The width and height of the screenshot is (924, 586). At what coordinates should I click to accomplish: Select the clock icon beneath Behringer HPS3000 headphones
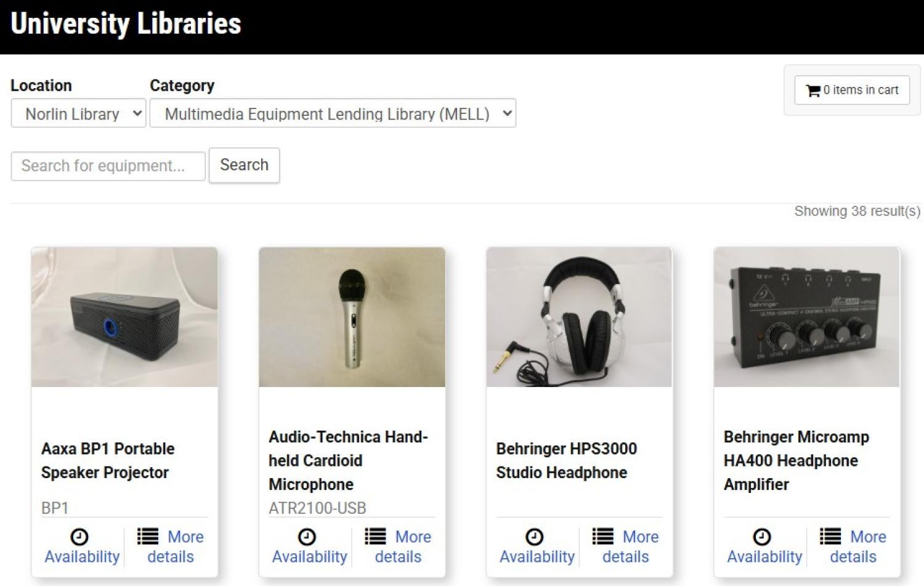point(535,537)
